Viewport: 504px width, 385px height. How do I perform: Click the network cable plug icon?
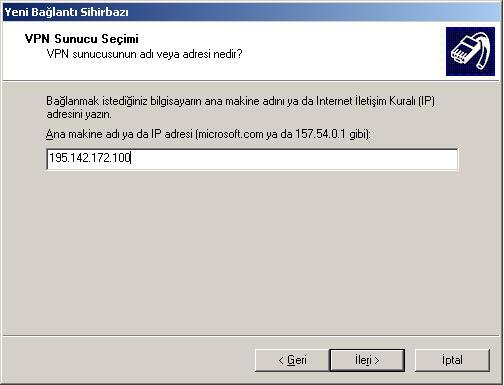pos(470,51)
